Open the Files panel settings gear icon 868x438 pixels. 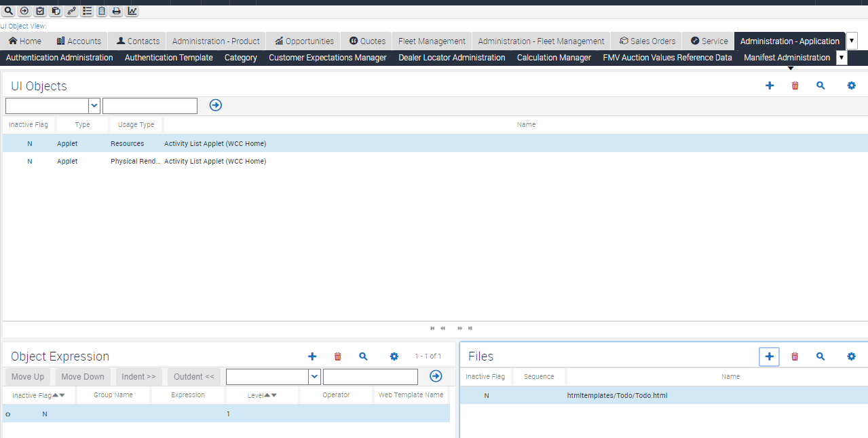(x=851, y=356)
